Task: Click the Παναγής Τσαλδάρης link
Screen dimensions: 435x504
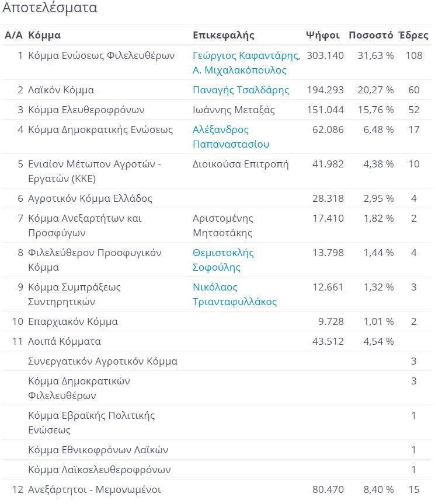Action: (x=241, y=90)
